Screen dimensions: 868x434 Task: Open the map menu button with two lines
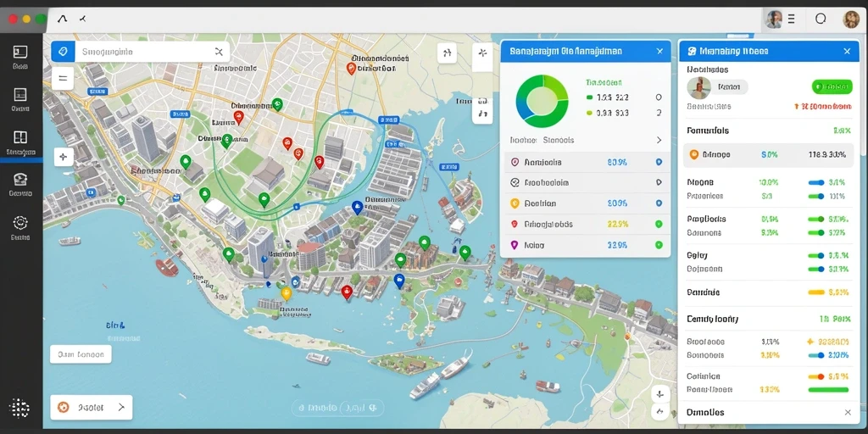point(63,79)
